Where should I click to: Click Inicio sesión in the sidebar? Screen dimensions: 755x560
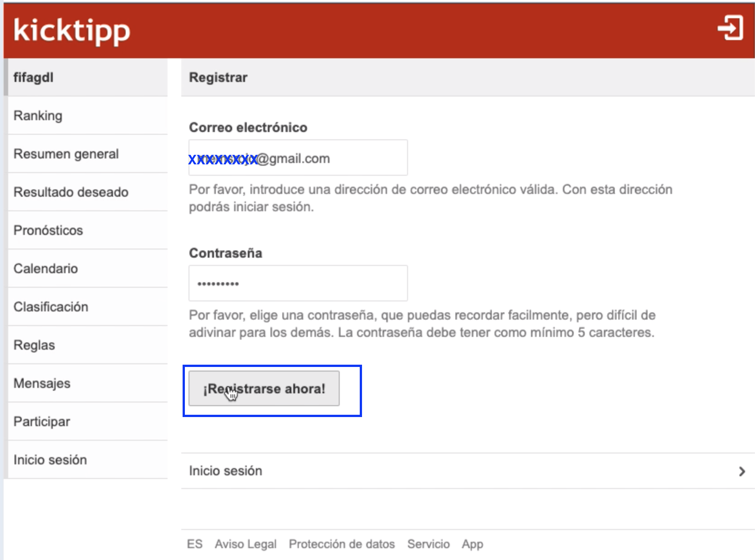tap(50, 460)
